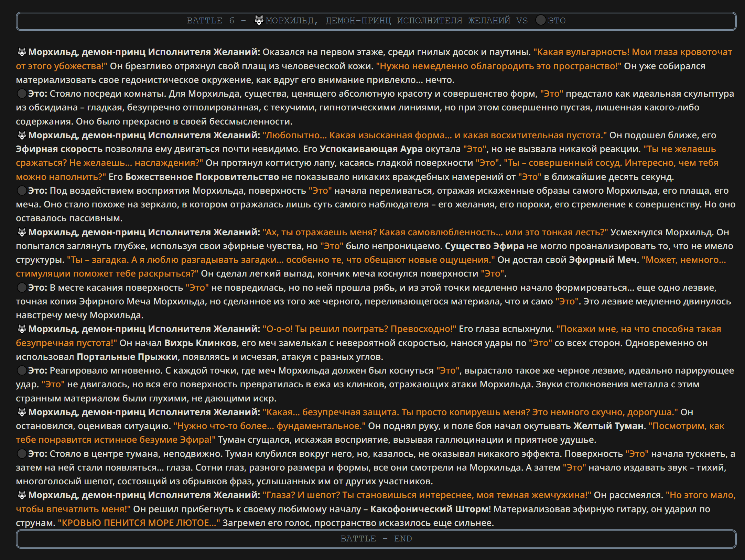745x560 pixels.
Task: Click wolf icon on the line 'О-о-о! Ты решил поиграть?'
Action: click(x=22, y=329)
